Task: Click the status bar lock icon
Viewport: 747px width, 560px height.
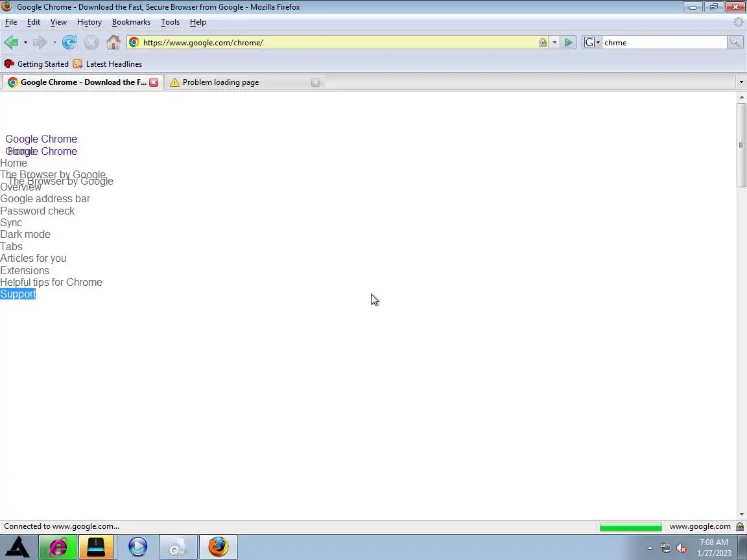Action: tap(740, 527)
